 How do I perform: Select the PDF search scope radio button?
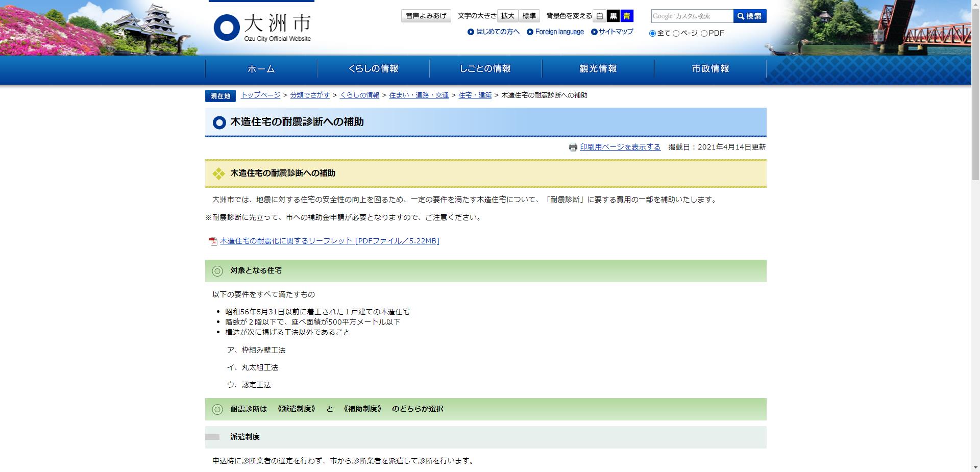click(705, 33)
